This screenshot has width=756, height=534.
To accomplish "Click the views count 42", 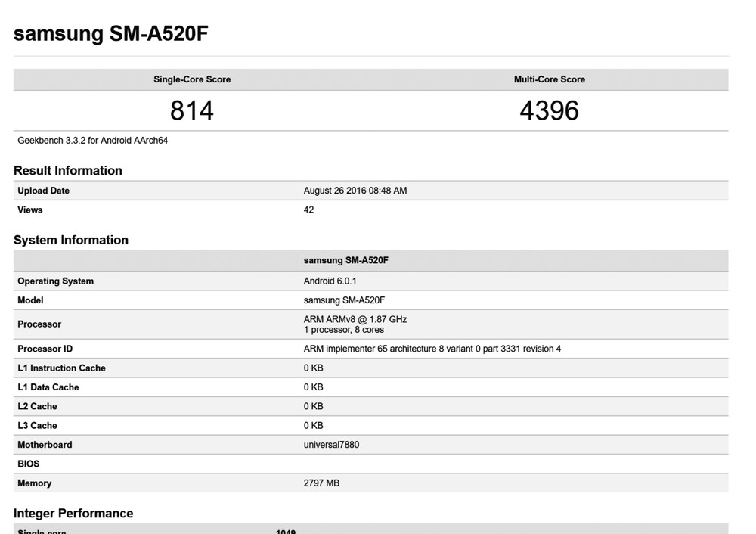I will 308,210.
